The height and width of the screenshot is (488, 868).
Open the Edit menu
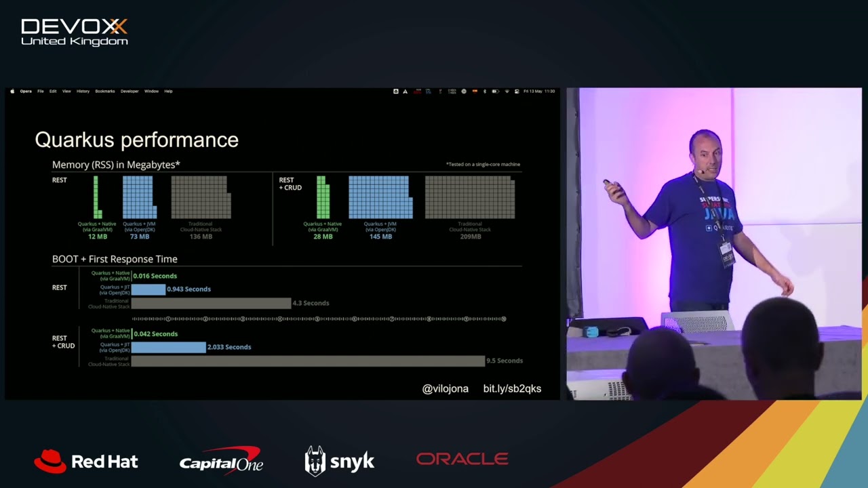53,91
